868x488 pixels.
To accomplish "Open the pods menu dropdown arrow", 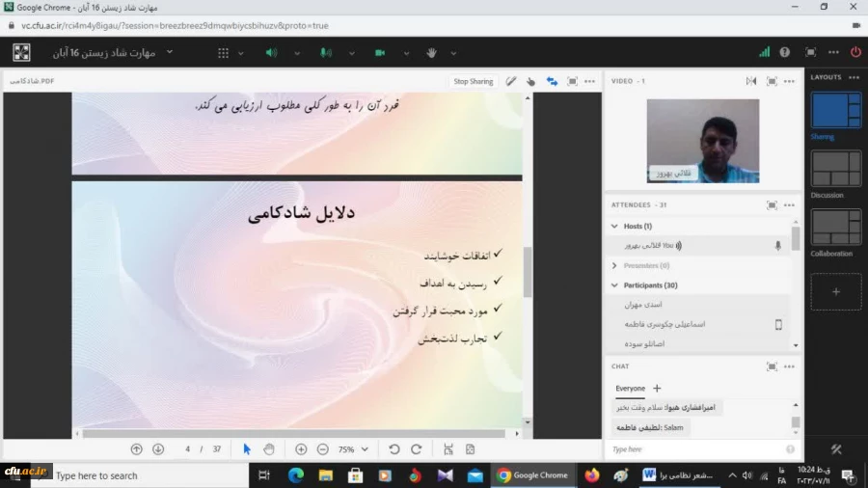I will click(241, 54).
